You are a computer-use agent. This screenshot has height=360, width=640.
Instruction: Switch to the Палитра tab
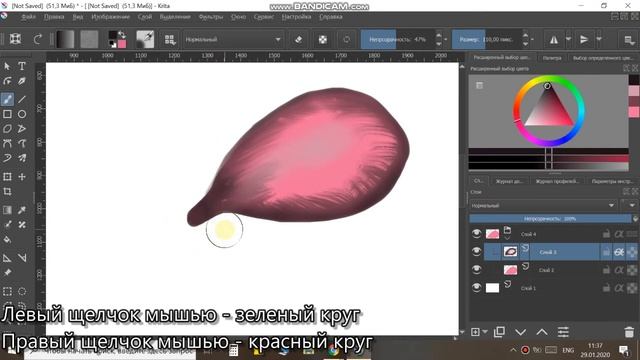click(x=552, y=58)
